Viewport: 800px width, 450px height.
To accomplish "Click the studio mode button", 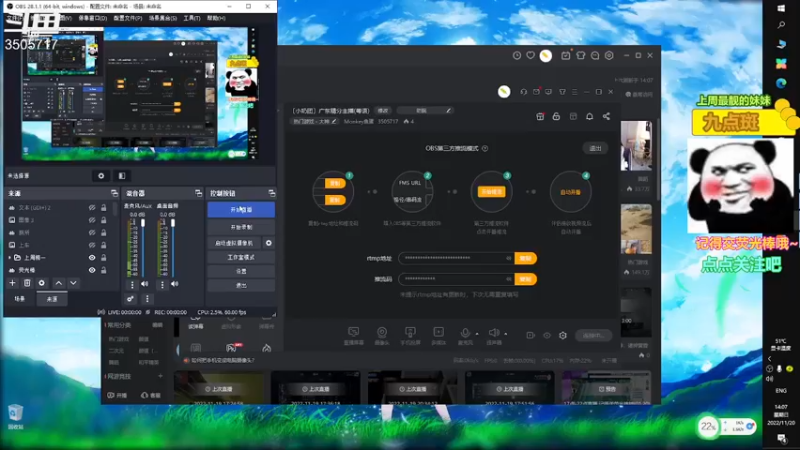I will 241,258.
